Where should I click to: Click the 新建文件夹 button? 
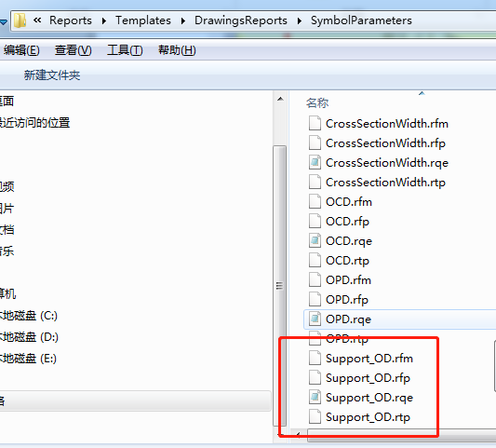52,75
